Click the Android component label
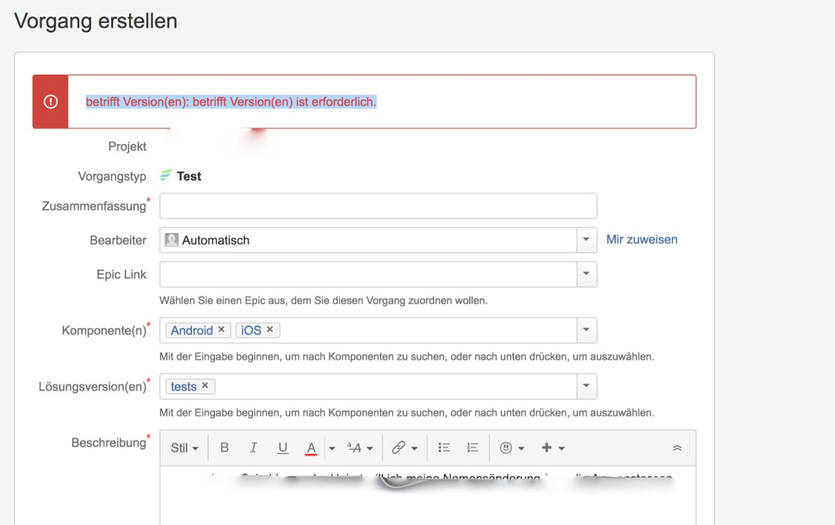The image size is (835, 525). click(x=192, y=330)
